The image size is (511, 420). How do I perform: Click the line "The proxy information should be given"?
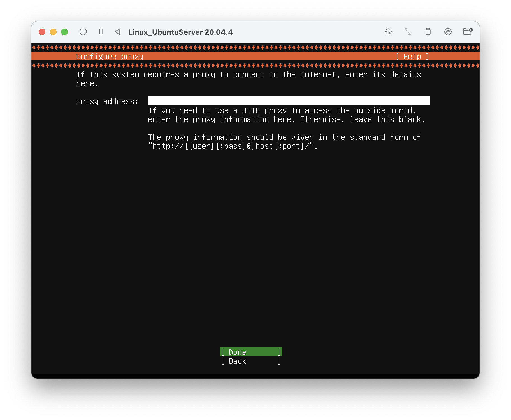click(x=284, y=137)
